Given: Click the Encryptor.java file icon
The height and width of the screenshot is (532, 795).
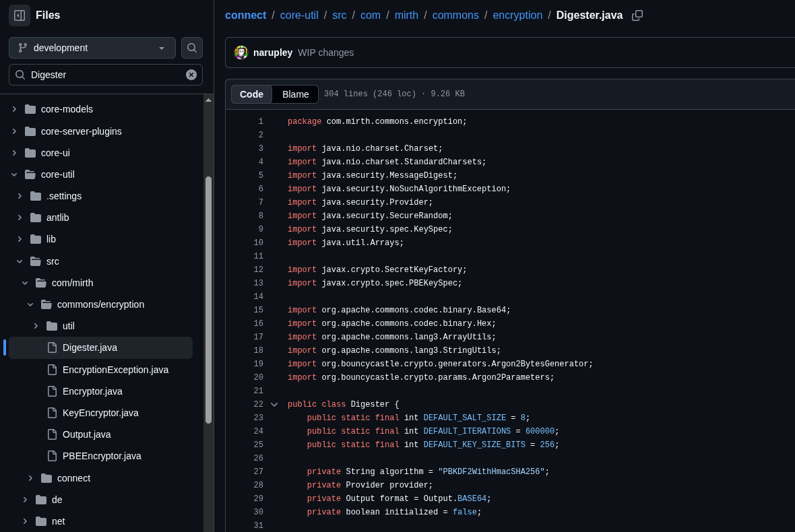Looking at the screenshot, I should coord(52,391).
